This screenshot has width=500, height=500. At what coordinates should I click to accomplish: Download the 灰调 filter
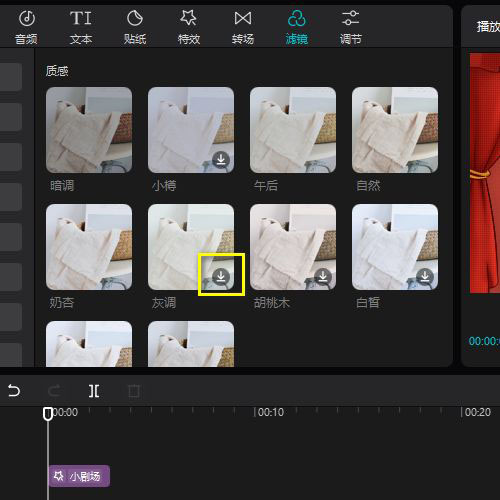pos(221,276)
